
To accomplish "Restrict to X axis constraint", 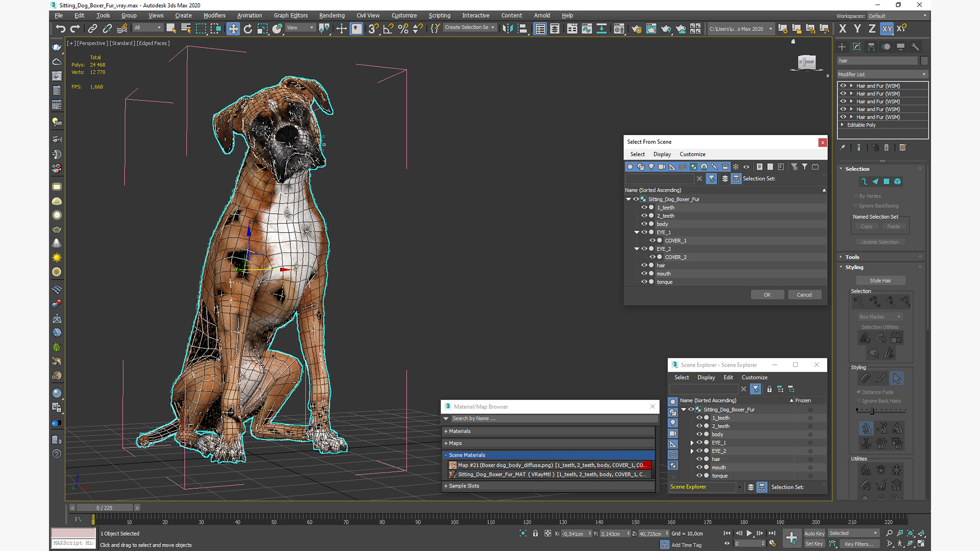I will click(x=843, y=29).
